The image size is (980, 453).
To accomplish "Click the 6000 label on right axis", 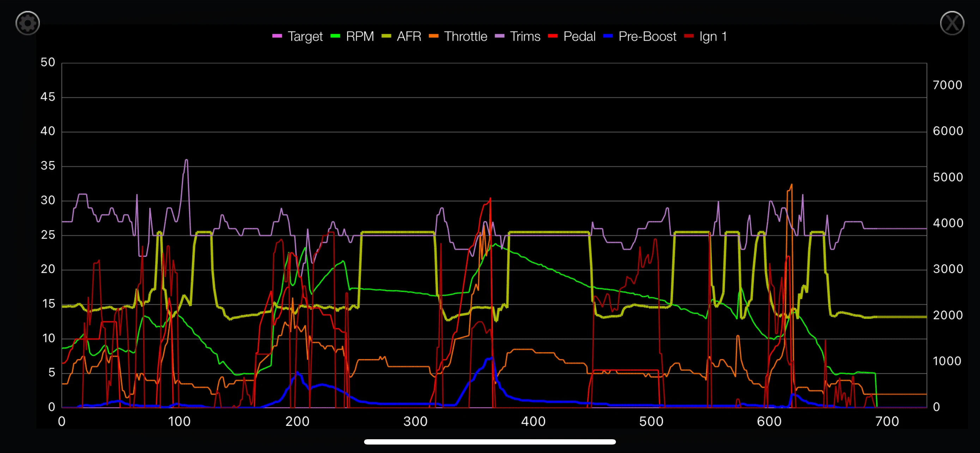I will pos(948,131).
